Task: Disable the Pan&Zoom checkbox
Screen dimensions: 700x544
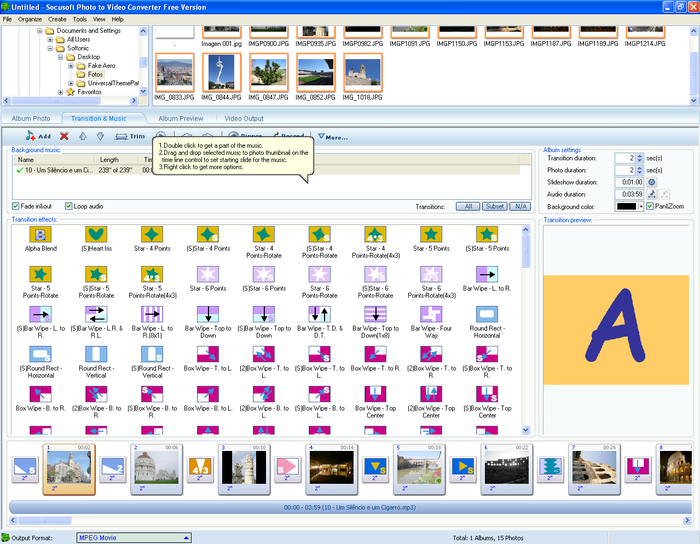Action: click(650, 206)
